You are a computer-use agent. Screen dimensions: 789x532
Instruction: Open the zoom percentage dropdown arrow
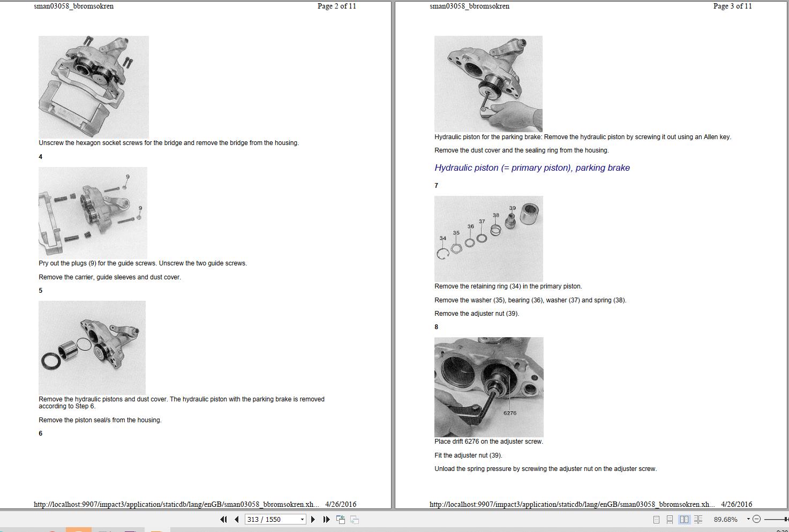[x=748, y=519]
